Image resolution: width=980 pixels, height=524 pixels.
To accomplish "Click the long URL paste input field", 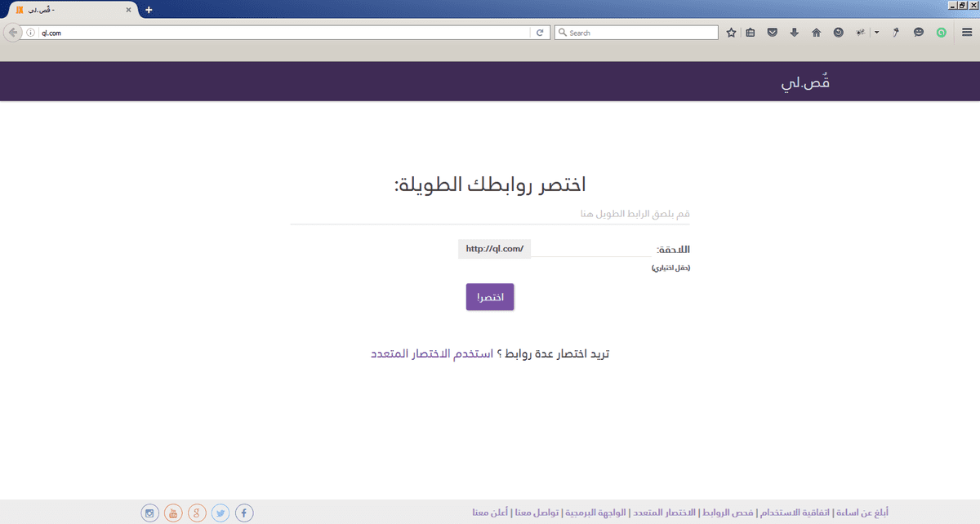I will [490, 213].
